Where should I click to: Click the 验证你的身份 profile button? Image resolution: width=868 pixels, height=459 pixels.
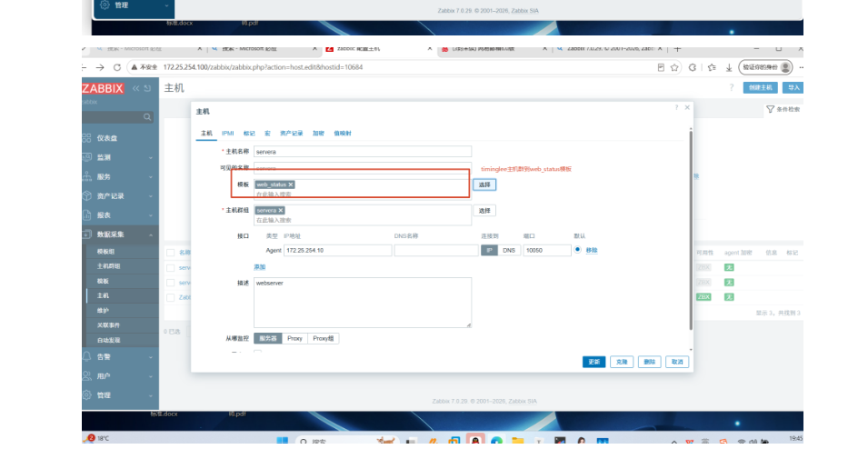click(x=765, y=67)
